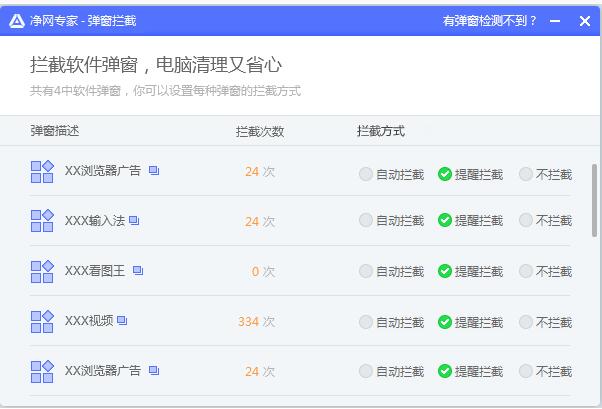Click the 拦截次数 column header

(x=260, y=131)
